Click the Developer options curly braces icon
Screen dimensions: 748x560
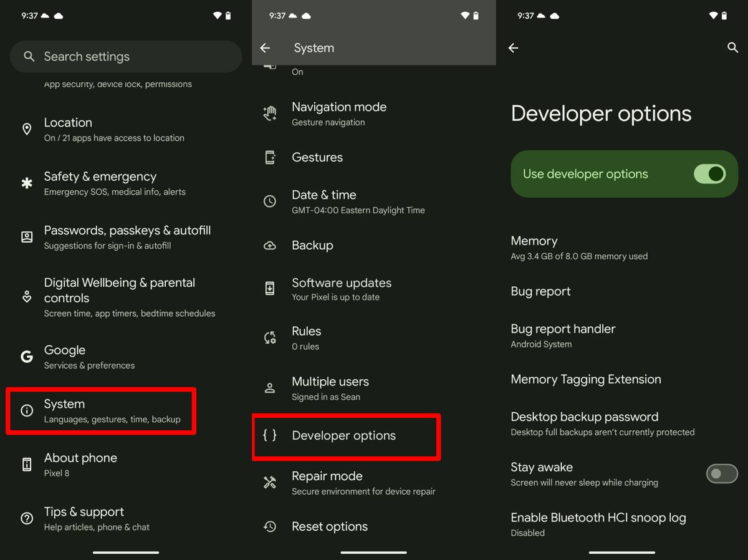[270, 435]
